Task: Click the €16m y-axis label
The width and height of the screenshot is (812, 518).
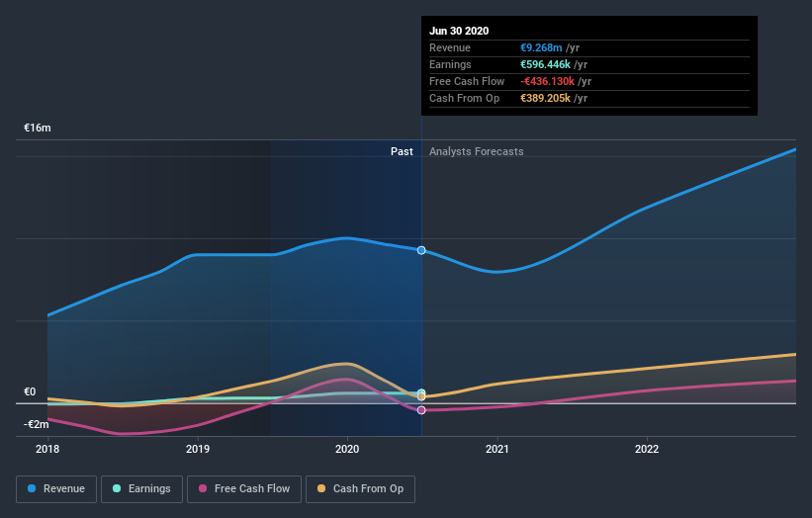Action: tap(38, 128)
